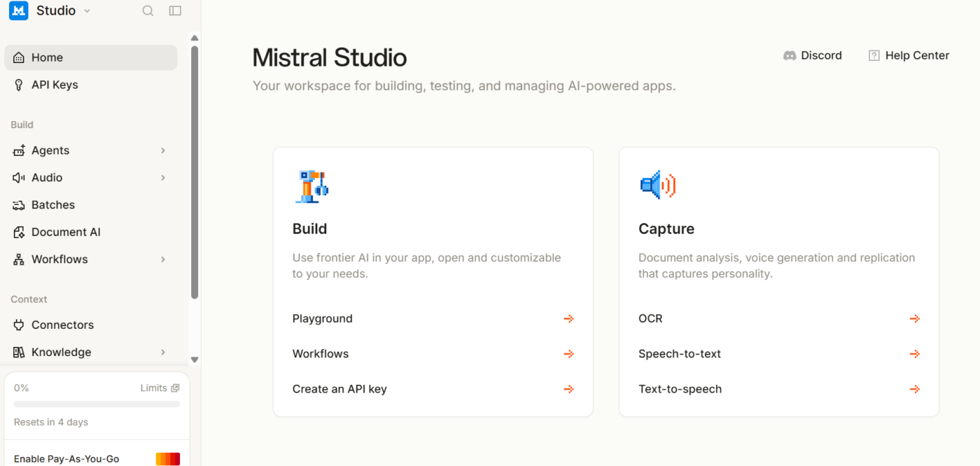Open search with the magnifier icon
The width and height of the screenshot is (980, 466).
coord(148,10)
